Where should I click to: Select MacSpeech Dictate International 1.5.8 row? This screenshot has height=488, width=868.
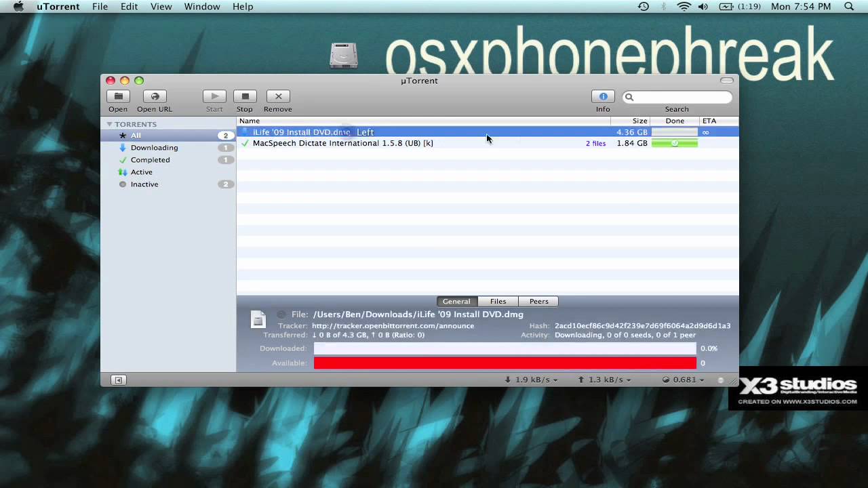click(x=488, y=143)
